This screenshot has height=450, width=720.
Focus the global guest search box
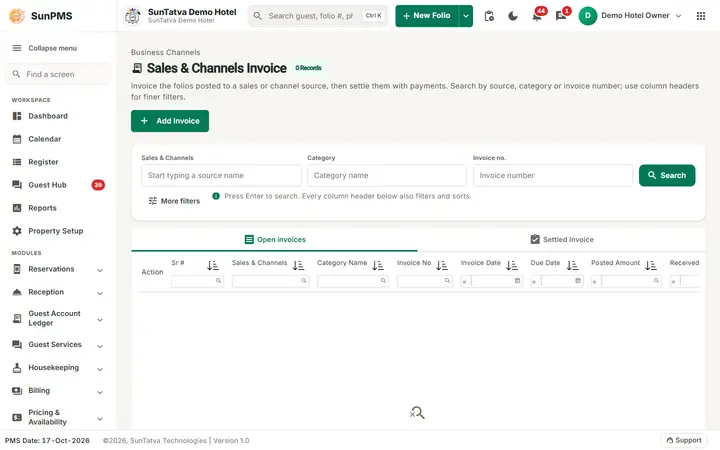(318, 16)
